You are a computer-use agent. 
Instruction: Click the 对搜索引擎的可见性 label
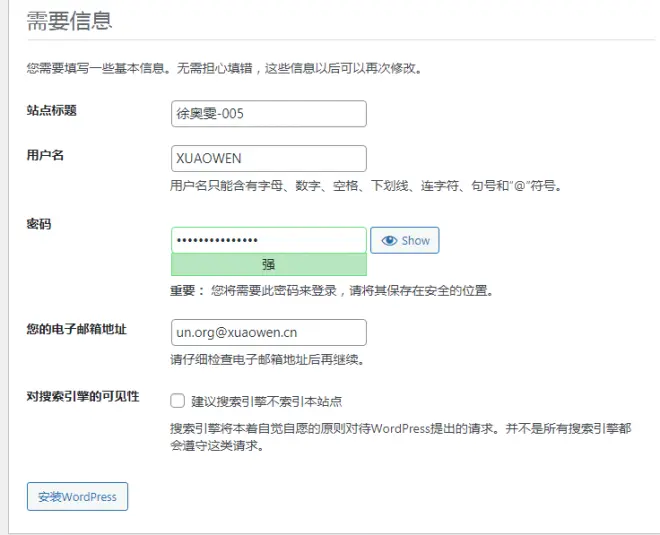coord(83,397)
